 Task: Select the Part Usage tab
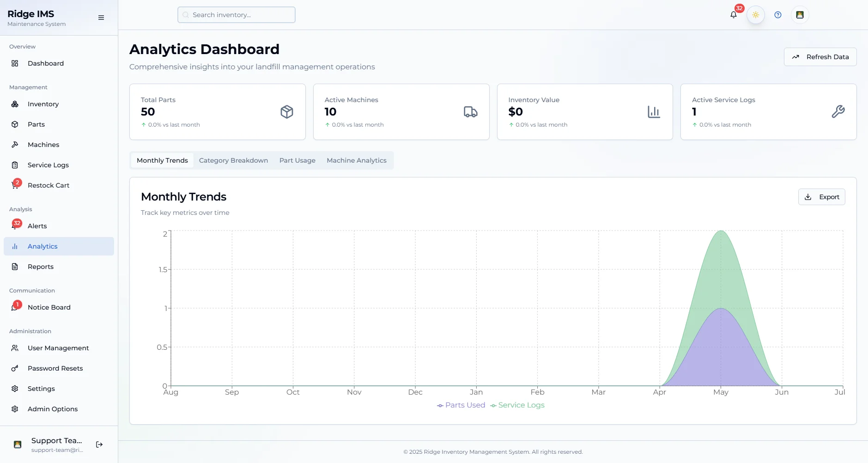tap(297, 160)
